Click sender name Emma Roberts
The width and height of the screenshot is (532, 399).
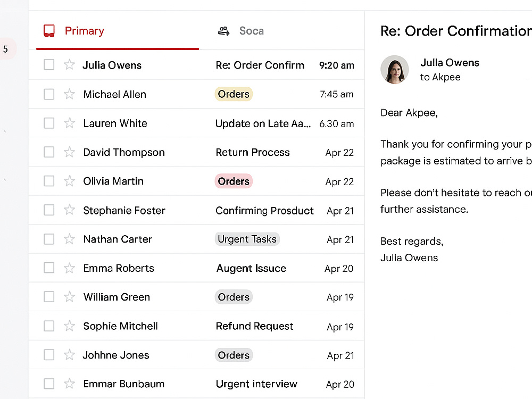click(119, 268)
